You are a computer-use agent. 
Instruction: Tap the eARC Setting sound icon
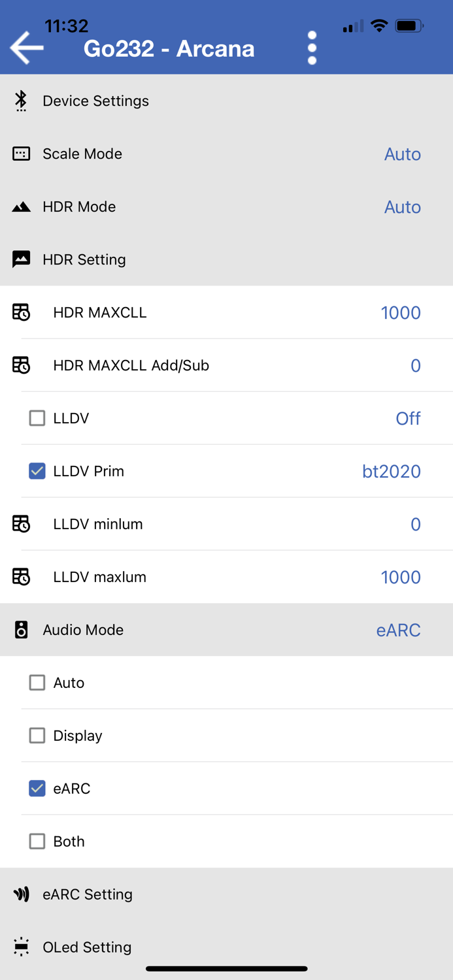coord(21,894)
